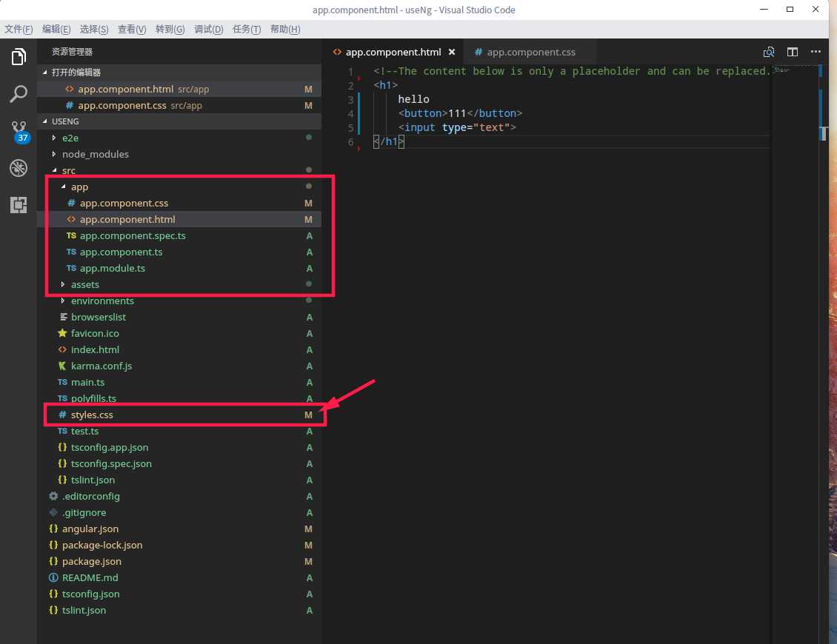Viewport: 837px width, 644px height.
Task: Open the Explorer view in activity bar
Action: point(19,56)
